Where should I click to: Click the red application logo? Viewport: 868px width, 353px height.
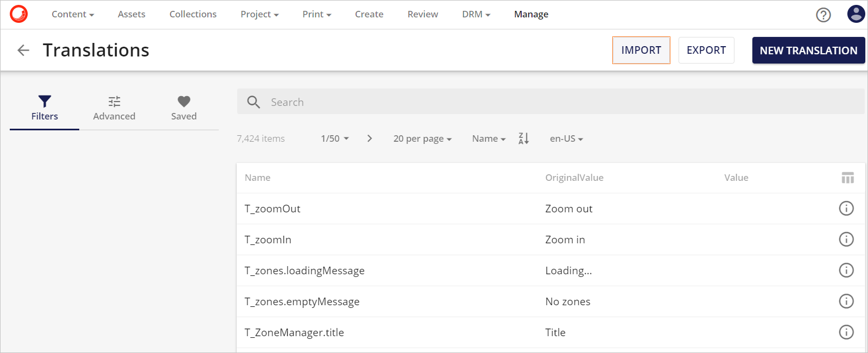point(18,14)
